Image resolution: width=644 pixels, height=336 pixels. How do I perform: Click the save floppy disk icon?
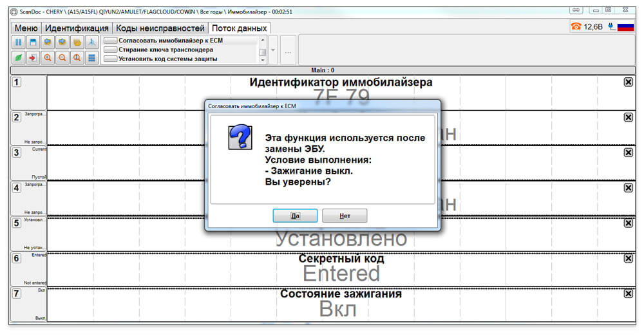coord(33,42)
